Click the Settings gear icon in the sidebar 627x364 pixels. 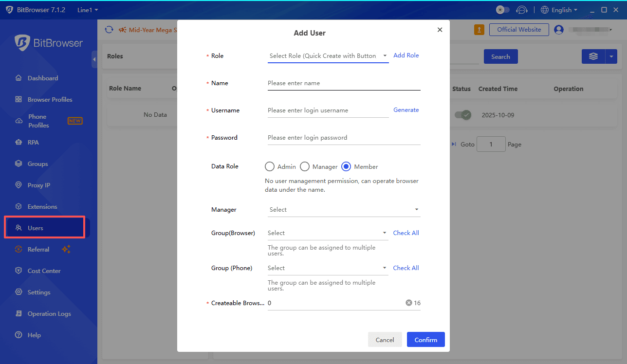point(18,292)
